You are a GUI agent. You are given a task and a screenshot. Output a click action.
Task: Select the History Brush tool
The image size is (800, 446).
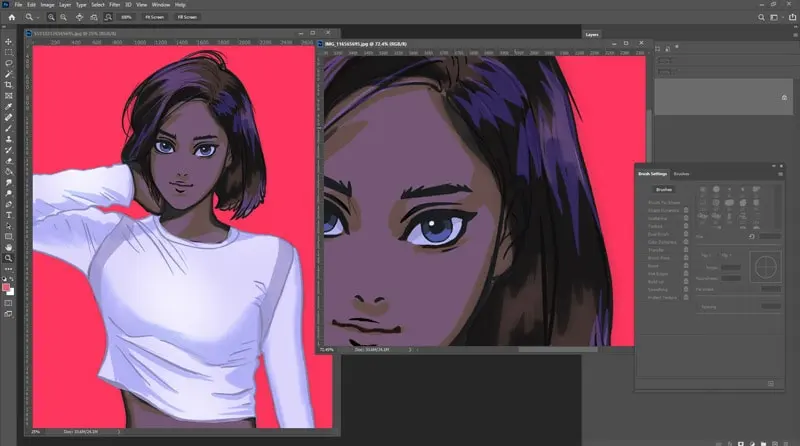tap(8, 150)
